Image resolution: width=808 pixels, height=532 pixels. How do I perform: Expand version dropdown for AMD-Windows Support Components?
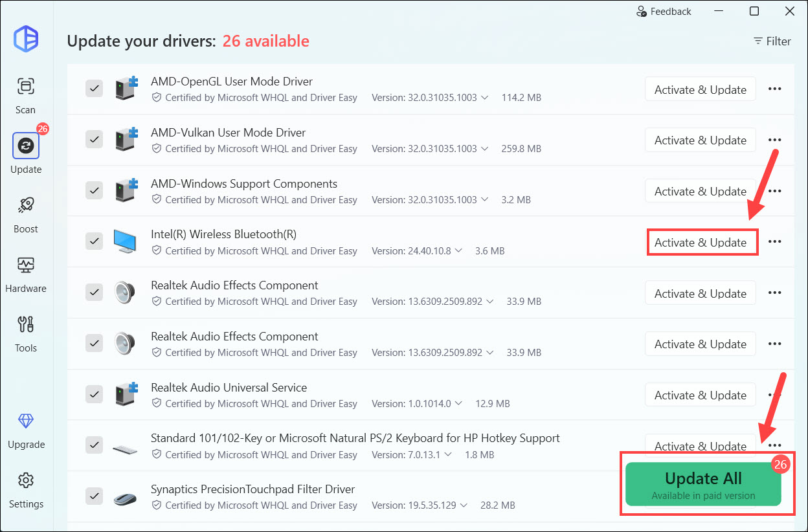coord(484,200)
